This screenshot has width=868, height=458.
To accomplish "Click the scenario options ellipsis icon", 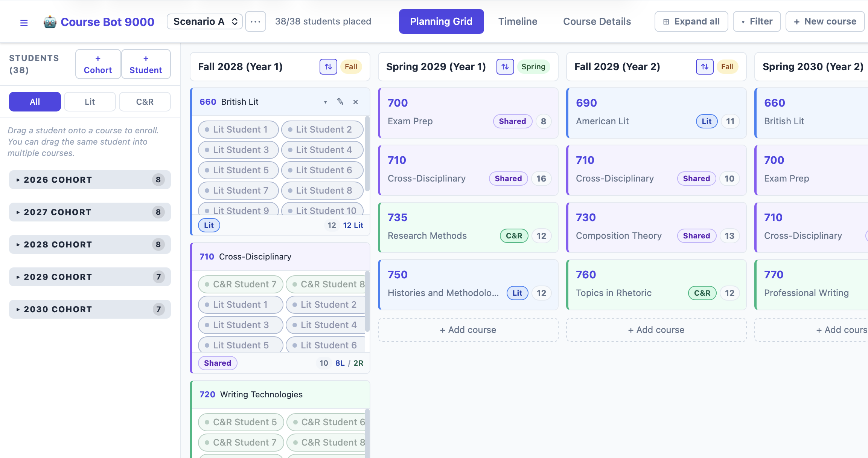I will pos(256,21).
